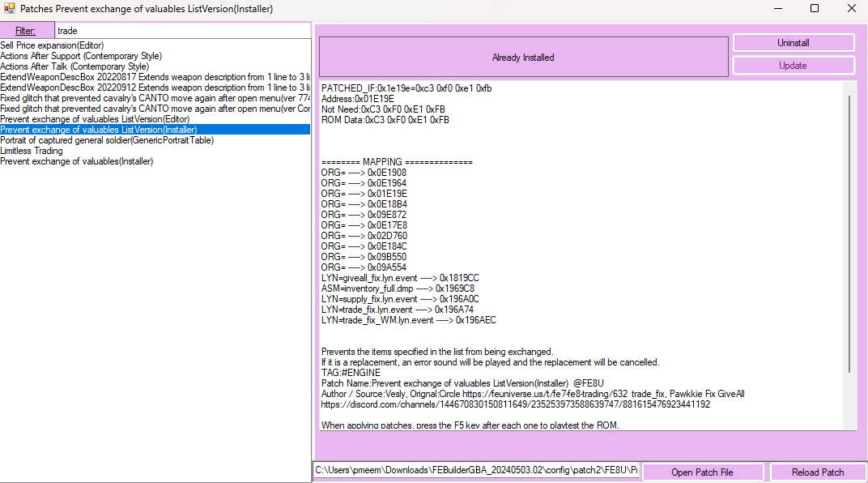Reload Patch via its button
The width and height of the screenshot is (868, 483).
[x=818, y=472]
